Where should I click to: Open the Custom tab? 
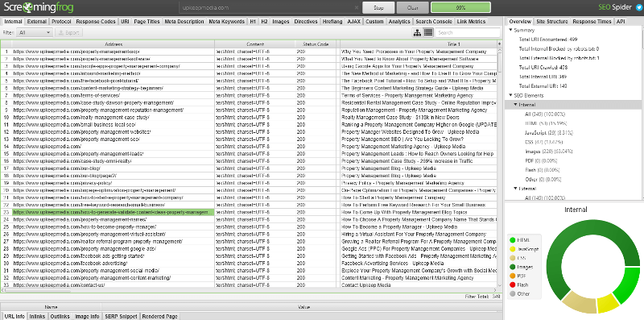coord(374,22)
